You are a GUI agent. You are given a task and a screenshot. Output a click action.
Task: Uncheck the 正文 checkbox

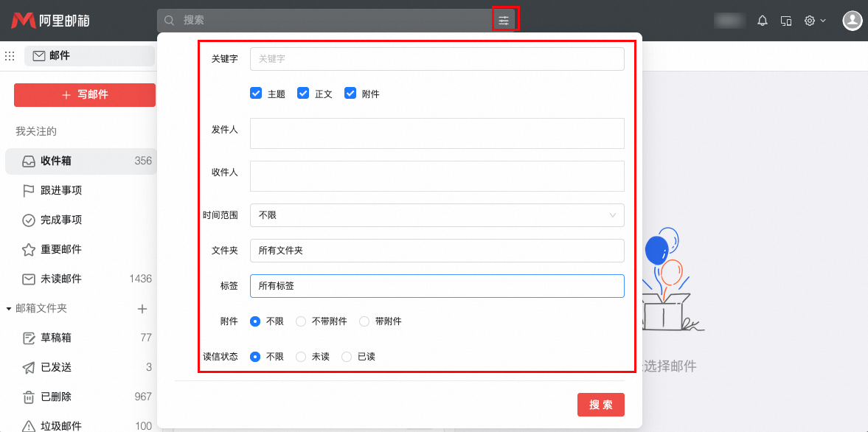tap(303, 94)
